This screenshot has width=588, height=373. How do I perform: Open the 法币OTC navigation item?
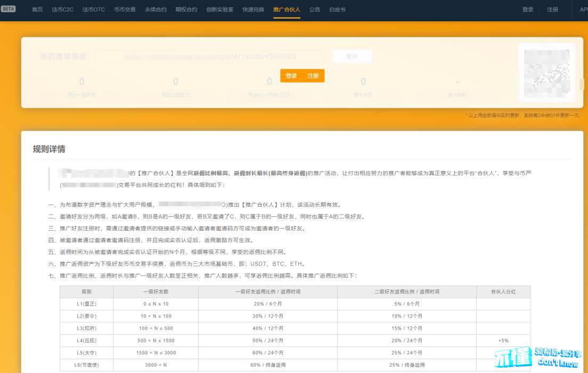pos(94,10)
